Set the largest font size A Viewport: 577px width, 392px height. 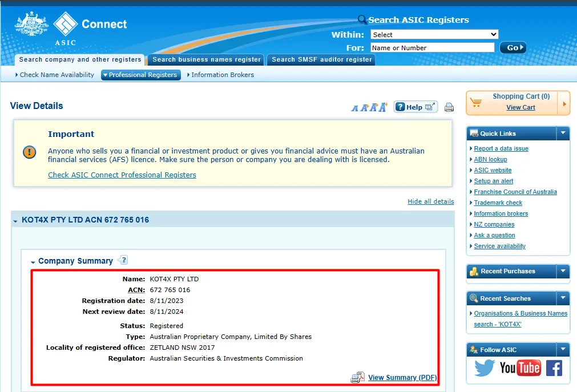383,107
